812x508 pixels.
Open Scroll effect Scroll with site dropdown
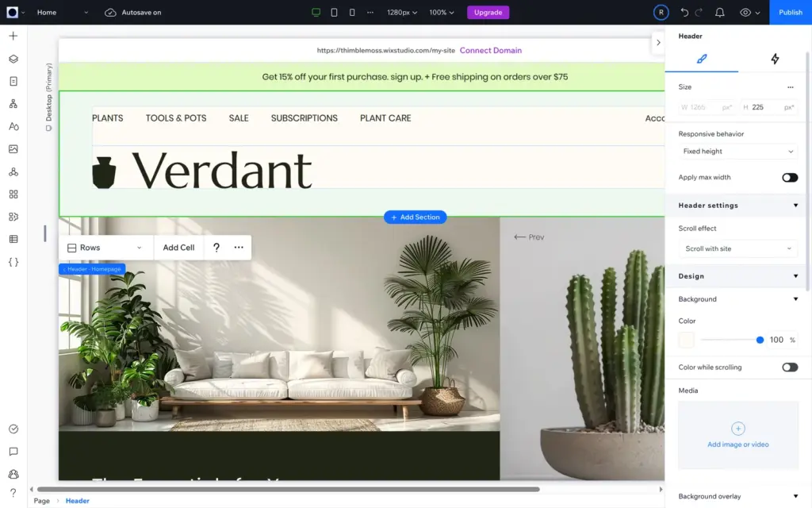coord(737,248)
